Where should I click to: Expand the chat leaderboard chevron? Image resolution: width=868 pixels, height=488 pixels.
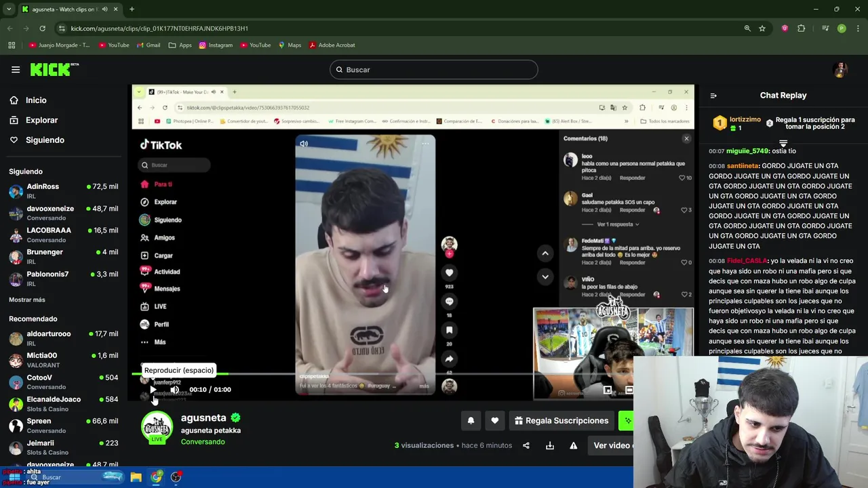coord(783,143)
